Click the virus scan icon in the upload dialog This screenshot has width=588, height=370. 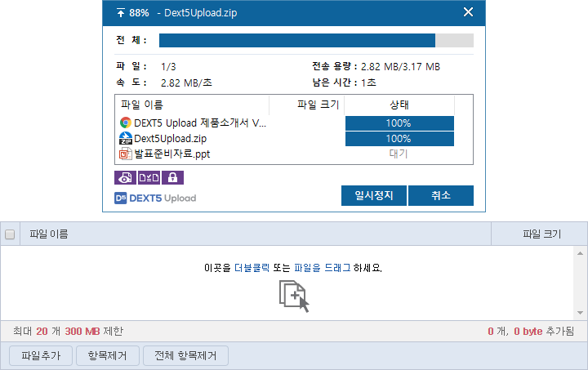tap(125, 177)
